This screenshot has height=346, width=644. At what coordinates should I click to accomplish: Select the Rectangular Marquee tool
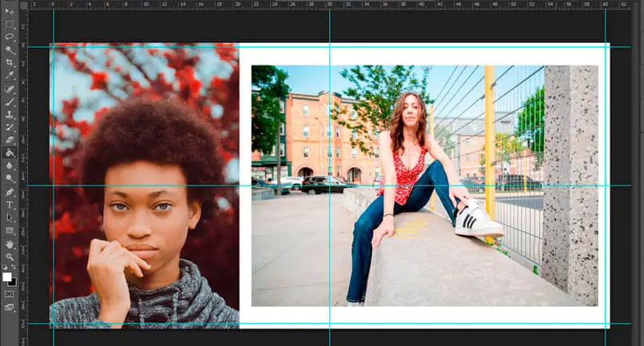[10, 24]
